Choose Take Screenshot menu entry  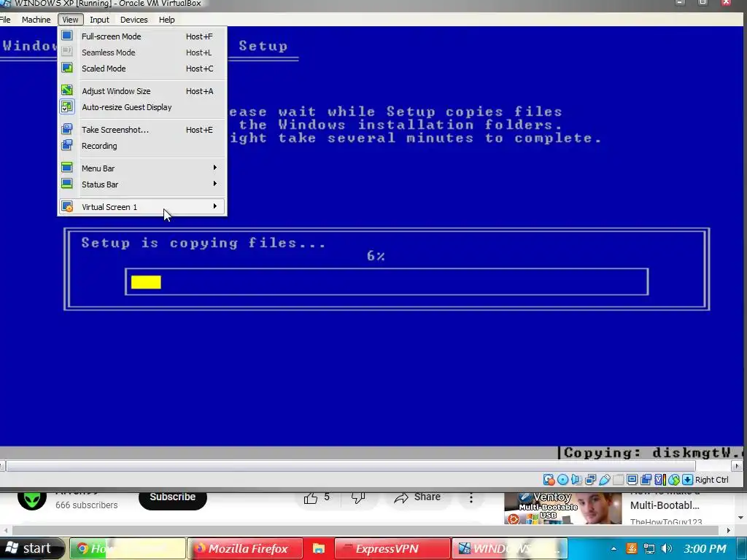pos(142,130)
